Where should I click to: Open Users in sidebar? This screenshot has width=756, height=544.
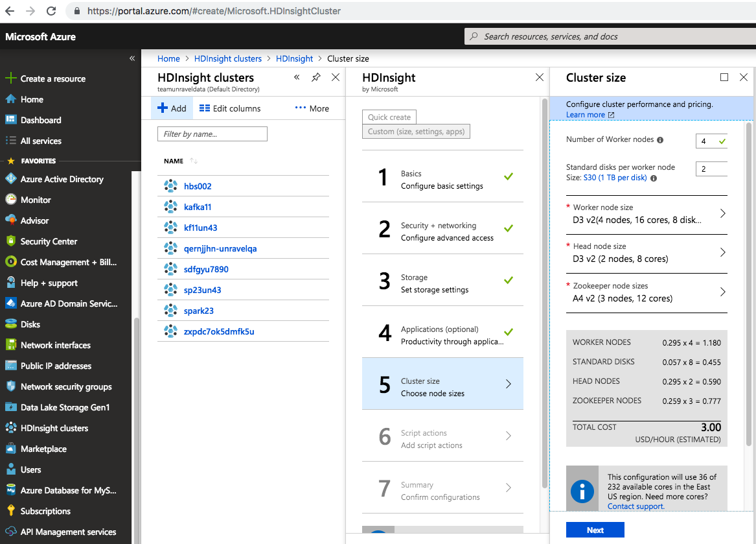pos(30,469)
